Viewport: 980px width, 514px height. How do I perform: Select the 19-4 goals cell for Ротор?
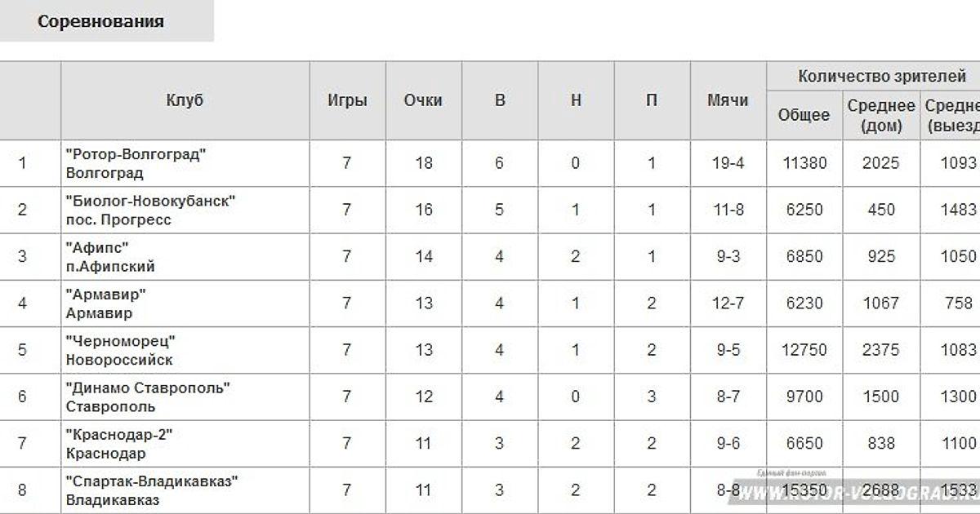(728, 163)
